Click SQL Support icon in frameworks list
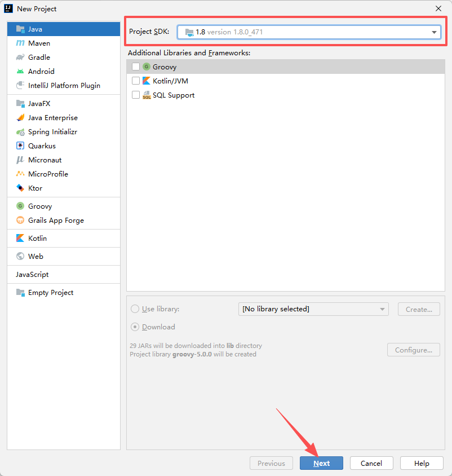452x476 pixels. [x=147, y=95]
